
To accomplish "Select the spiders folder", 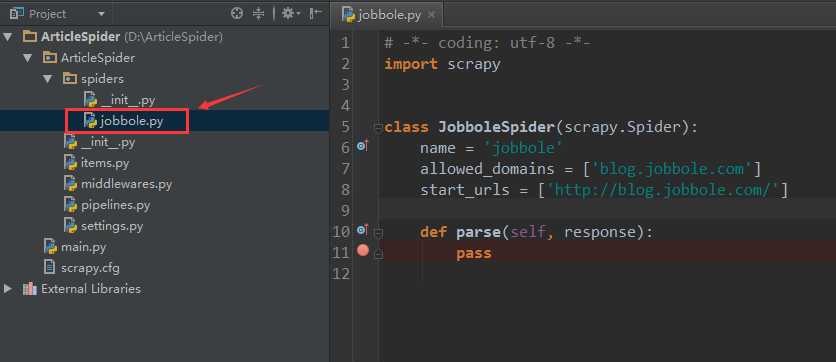I will [102, 79].
